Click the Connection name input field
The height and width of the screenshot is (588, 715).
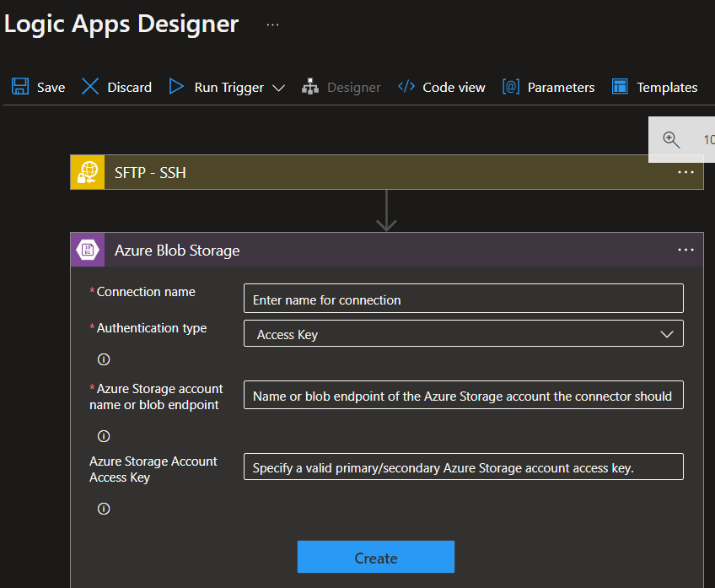pyautogui.click(x=463, y=298)
